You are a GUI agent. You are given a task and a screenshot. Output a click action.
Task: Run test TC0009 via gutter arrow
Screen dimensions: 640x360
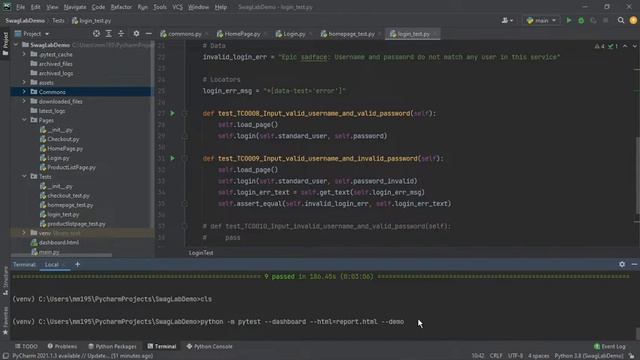(x=172, y=158)
